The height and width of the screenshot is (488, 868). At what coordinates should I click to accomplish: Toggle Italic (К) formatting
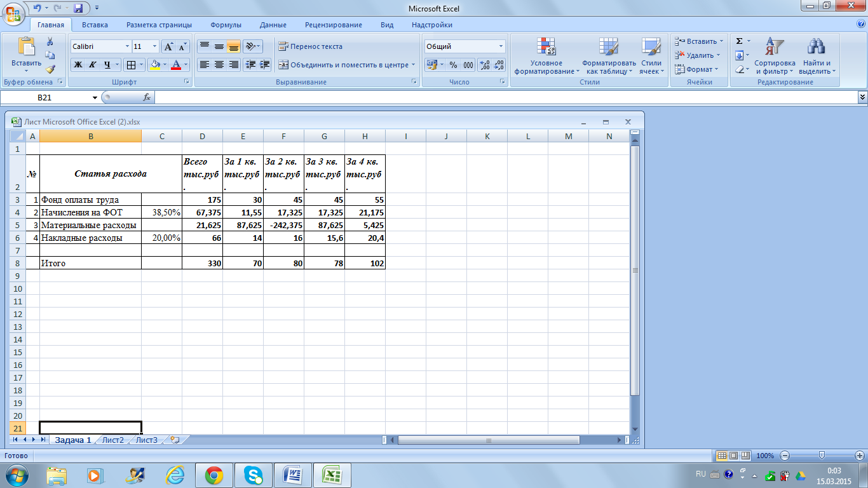(x=93, y=65)
